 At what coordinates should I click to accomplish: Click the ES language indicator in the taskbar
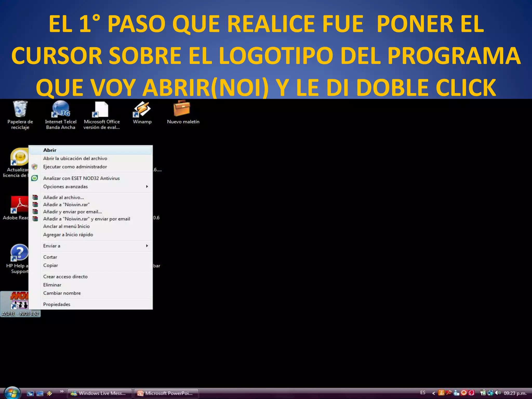[x=423, y=393]
